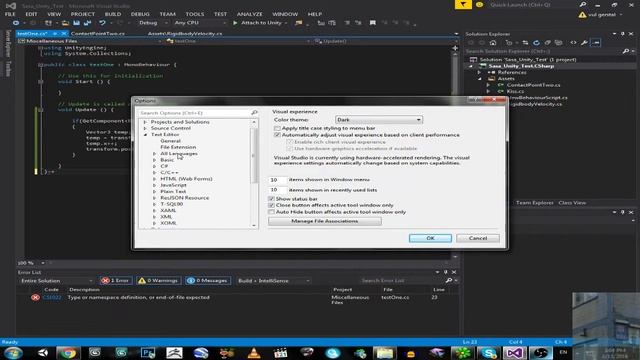Toggle Auto Hide button affects active tool window

(x=271, y=212)
